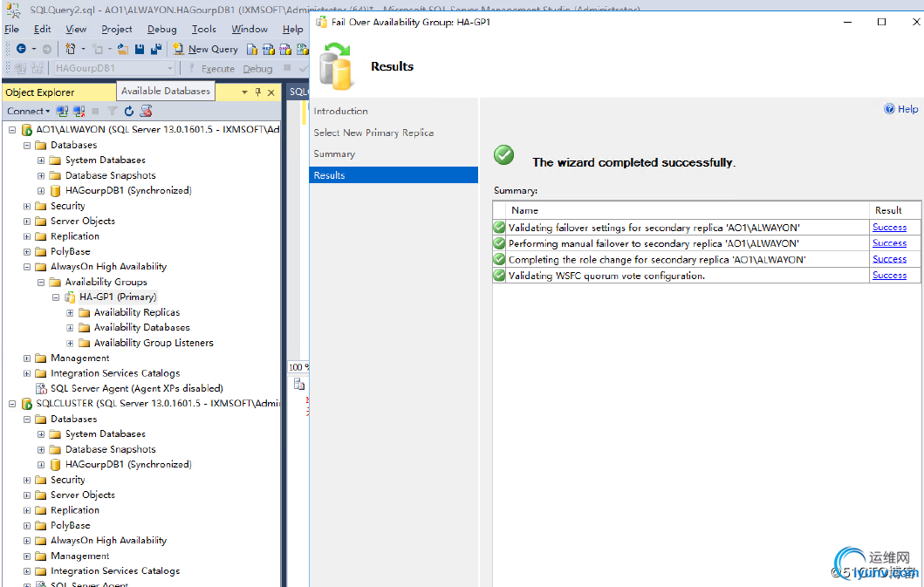The width and height of the screenshot is (924, 587).
Task: Expand the Availability Group Listeners node
Action: [70, 343]
